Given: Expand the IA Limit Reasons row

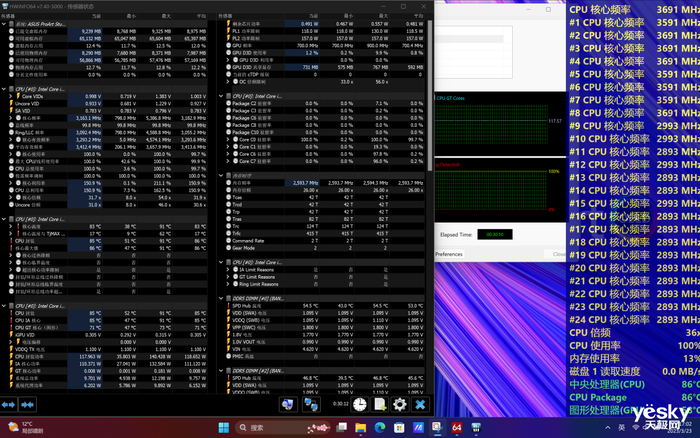Looking at the screenshot, I should [x=228, y=270].
